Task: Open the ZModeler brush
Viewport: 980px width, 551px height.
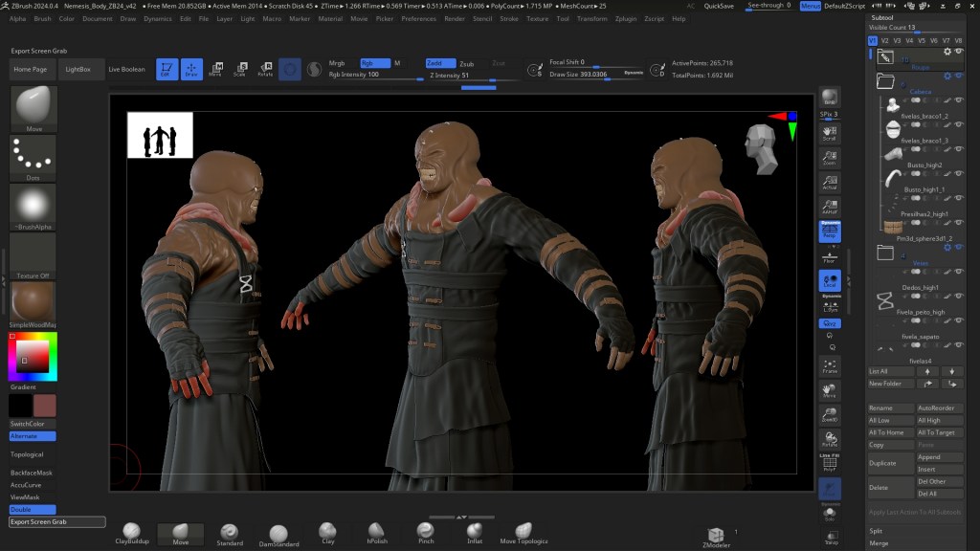Action: [716, 536]
